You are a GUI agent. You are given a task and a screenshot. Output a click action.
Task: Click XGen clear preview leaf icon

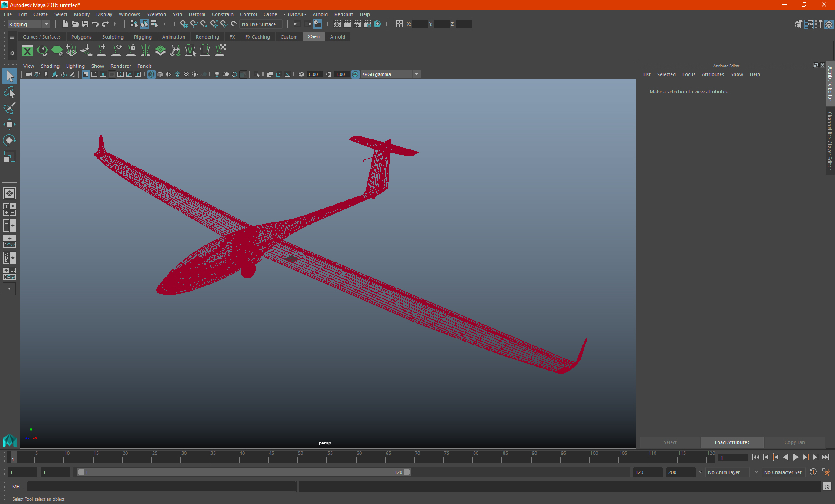(57, 51)
